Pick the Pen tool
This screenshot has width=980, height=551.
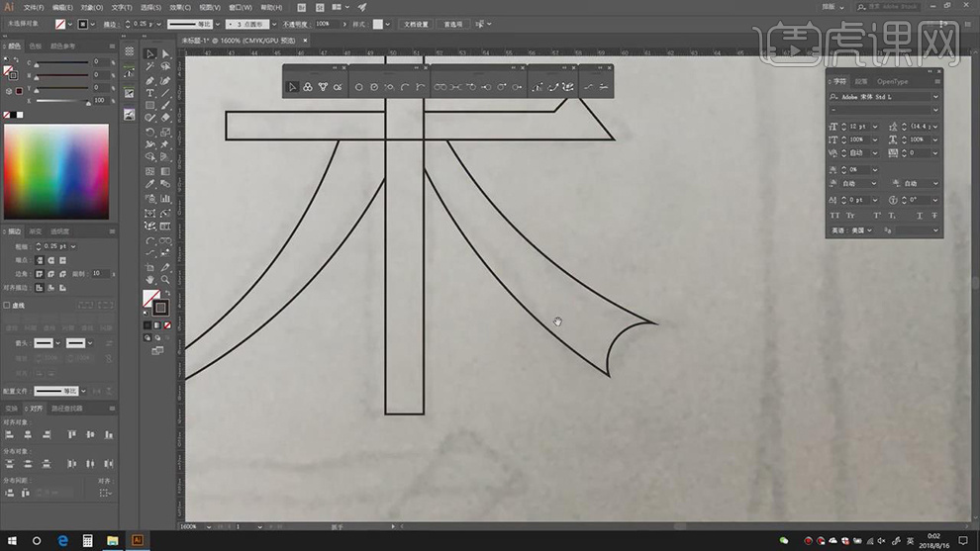point(150,80)
